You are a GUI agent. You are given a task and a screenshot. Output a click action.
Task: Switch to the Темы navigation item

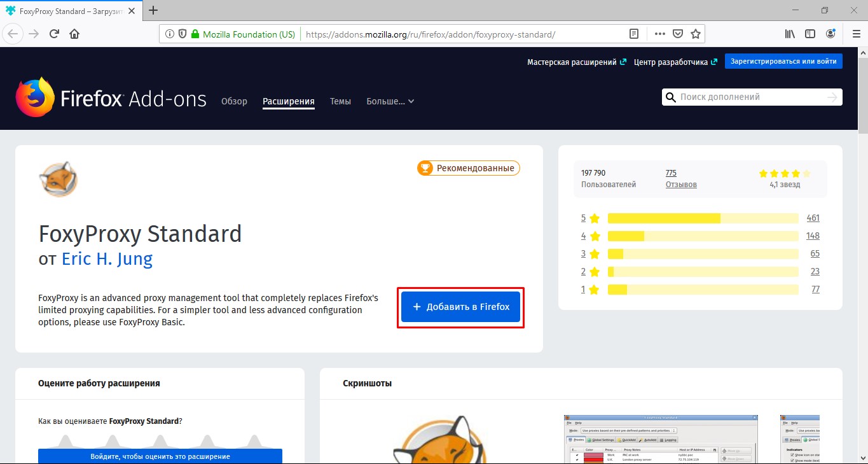(x=340, y=101)
